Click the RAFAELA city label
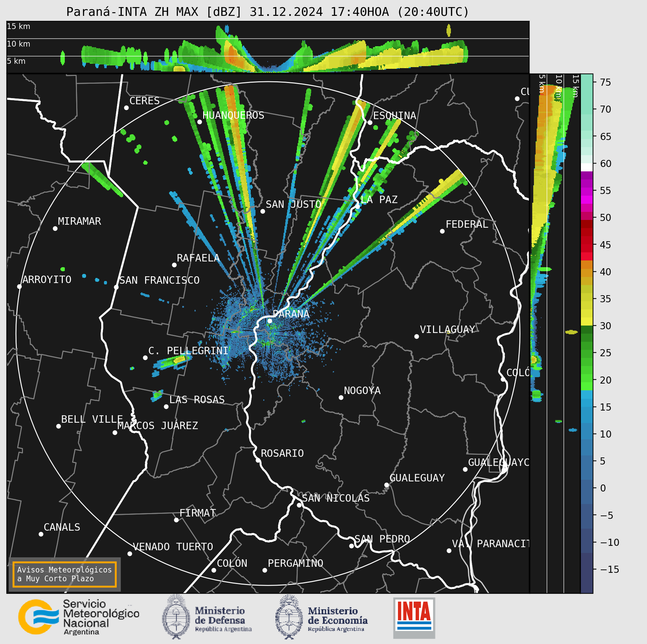Image resolution: width=647 pixels, height=644 pixels. (198, 258)
